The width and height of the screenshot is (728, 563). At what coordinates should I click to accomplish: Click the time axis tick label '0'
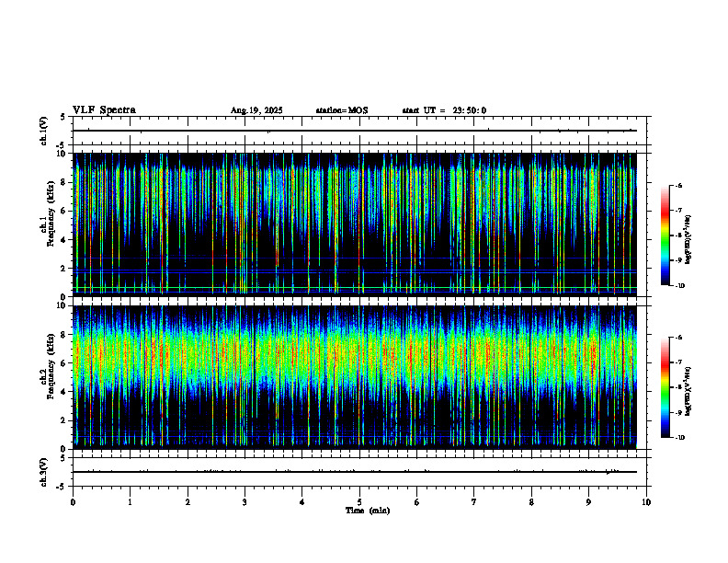click(73, 502)
